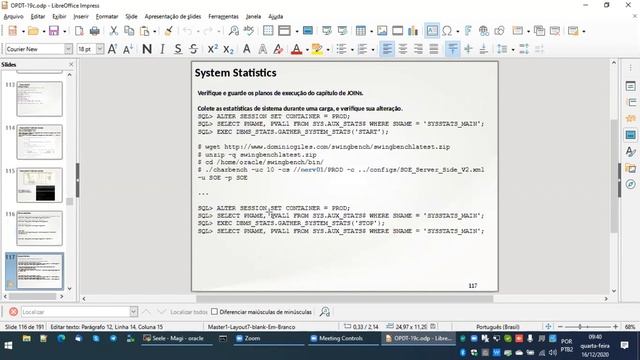Insert a chart icon

[413, 31]
